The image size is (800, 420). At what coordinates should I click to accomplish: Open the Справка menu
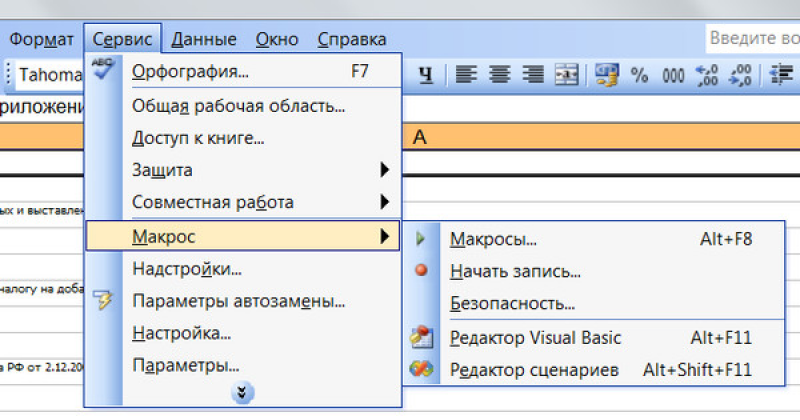(352, 39)
